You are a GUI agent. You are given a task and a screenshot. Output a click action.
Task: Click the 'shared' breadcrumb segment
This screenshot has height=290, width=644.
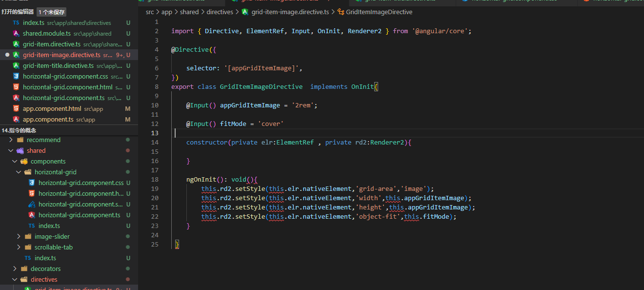189,12
